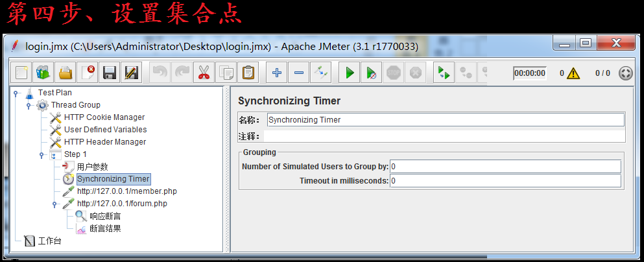The image size is (644, 262).
Task: Click the Redo arrow icon
Action: (x=182, y=73)
